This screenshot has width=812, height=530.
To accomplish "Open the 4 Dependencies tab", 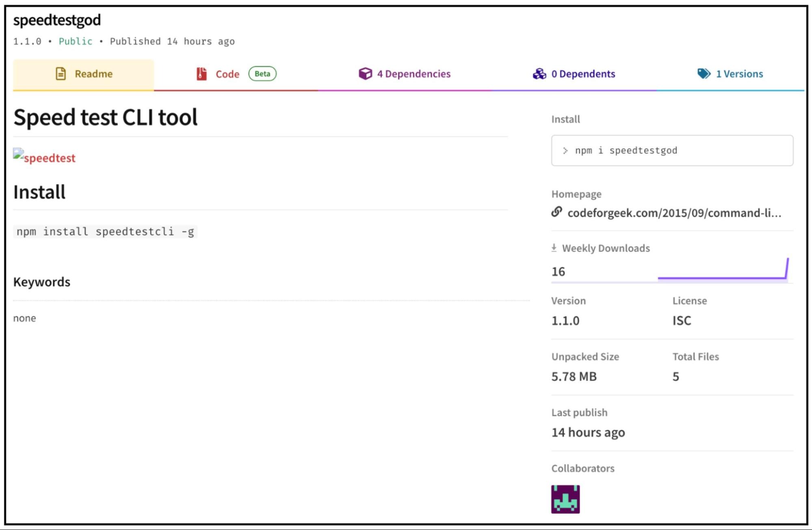I will click(414, 74).
